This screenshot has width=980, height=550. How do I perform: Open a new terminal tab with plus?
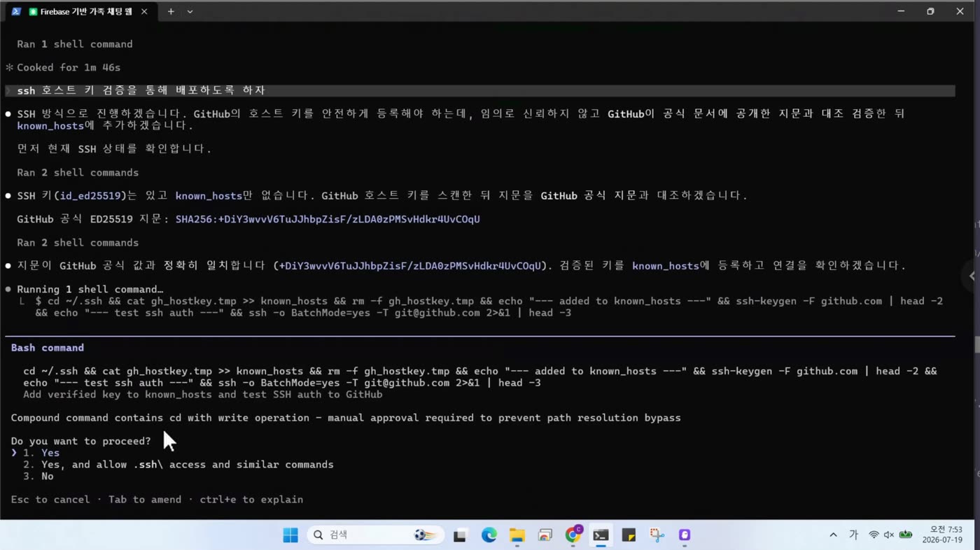click(171, 11)
